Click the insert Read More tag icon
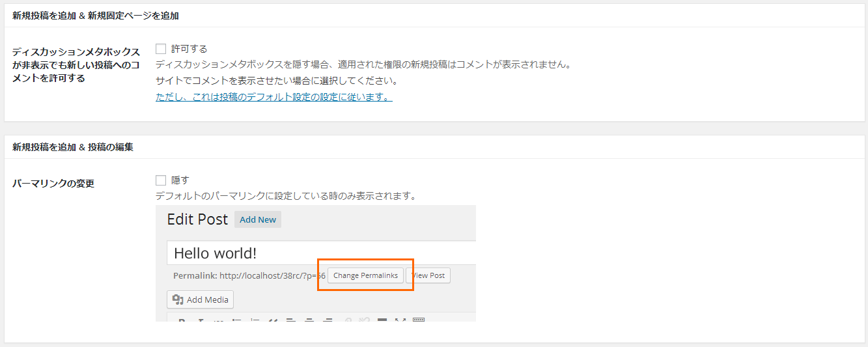Screen dimensions: 868x347 pos(382,320)
